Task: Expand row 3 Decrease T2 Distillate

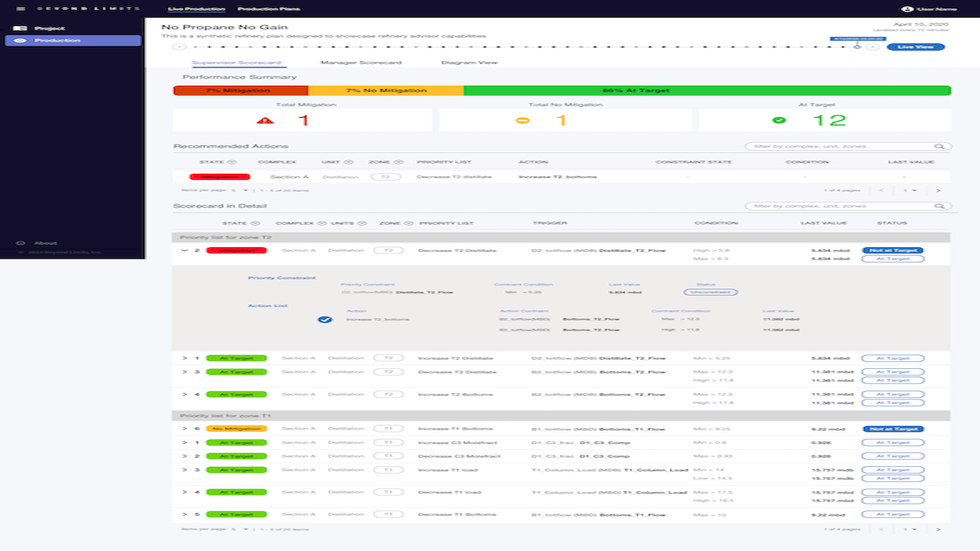Action: [185, 372]
